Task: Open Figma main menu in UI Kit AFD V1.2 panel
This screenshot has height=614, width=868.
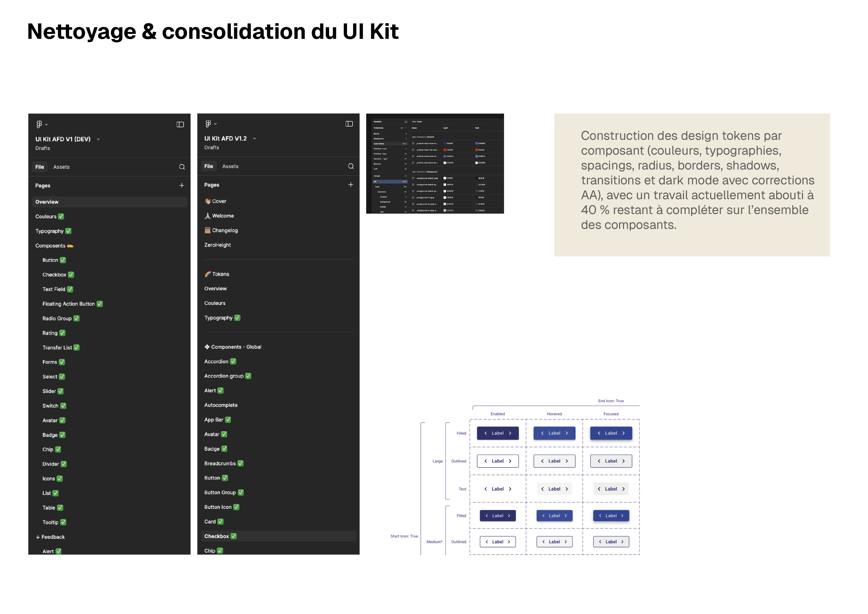Action: coord(211,124)
